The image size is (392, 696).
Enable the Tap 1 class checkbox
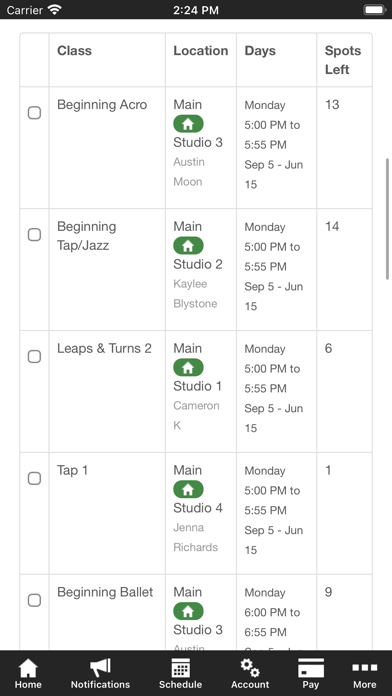[x=34, y=478]
